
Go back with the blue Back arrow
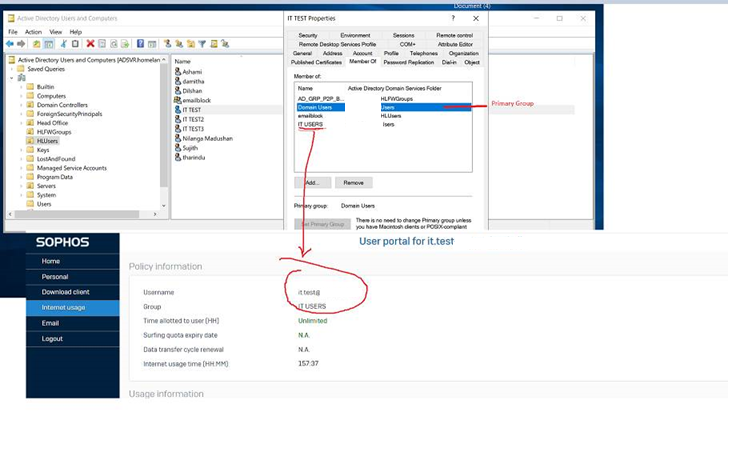tap(9, 44)
